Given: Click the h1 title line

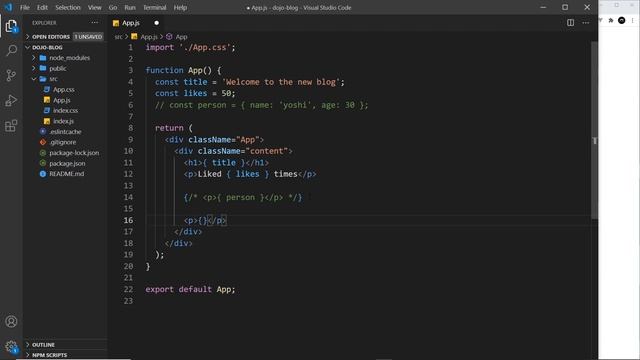Looking at the screenshot, I should (226, 162).
